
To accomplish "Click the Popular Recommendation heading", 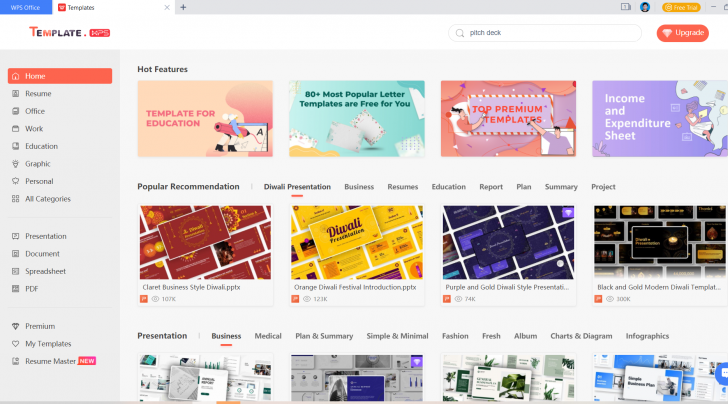I will 188,187.
